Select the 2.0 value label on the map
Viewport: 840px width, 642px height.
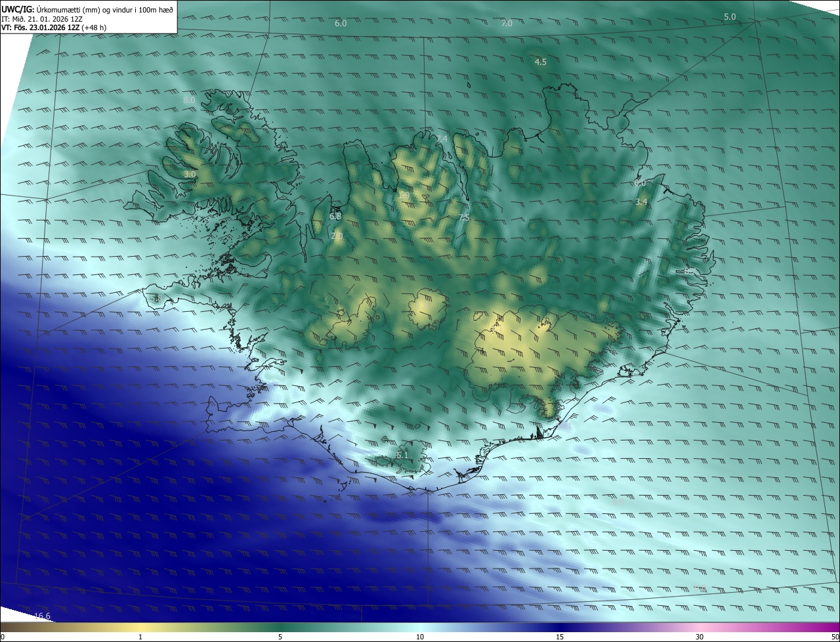pyautogui.click(x=337, y=236)
